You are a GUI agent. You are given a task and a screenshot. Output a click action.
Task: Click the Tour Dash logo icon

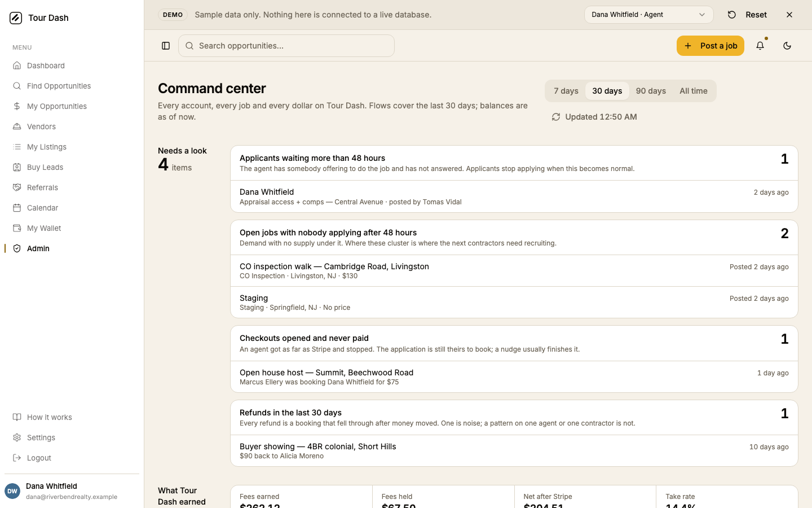tap(16, 18)
